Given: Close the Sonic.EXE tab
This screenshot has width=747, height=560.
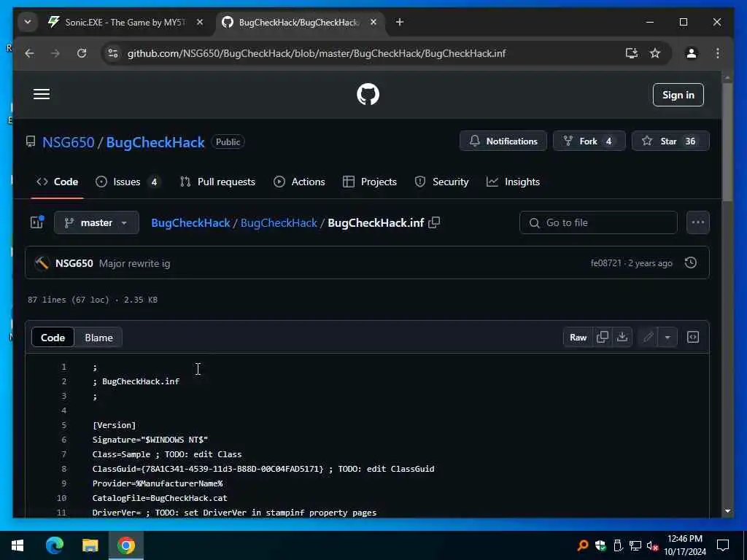Looking at the screenshot, I should [200, 22].
